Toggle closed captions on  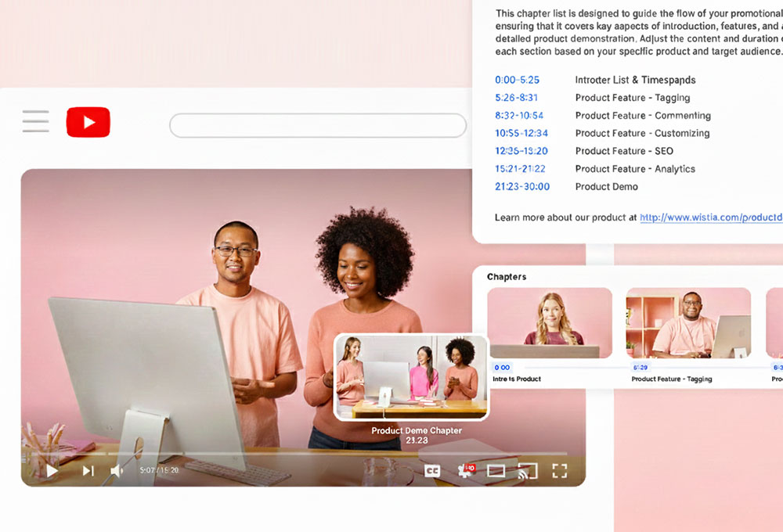point(432,470)
